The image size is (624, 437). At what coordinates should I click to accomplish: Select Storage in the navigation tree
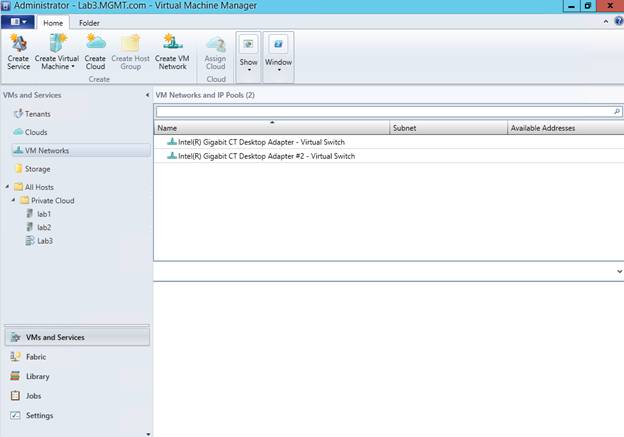pos(37,169)
